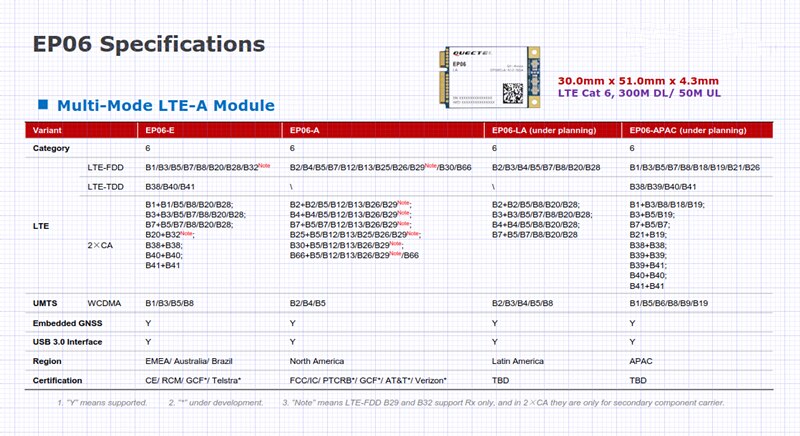
Task: Click EP06-E LTE-FDD bands B1/B3/B5/B7/B8/B20/B28/B32
Action: coord(208,167)
